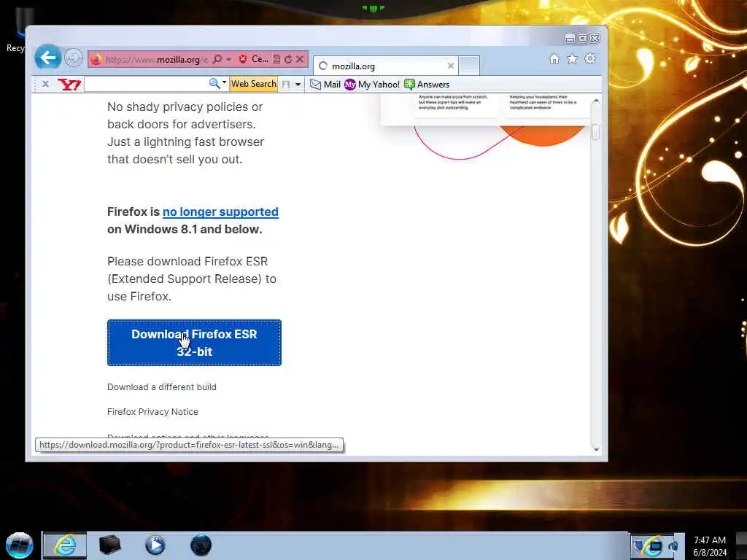The width and height of the screenshot is (747, 560).
Task: Click the Show Desktop strip at the taskbar end
Action: (741, 546)
